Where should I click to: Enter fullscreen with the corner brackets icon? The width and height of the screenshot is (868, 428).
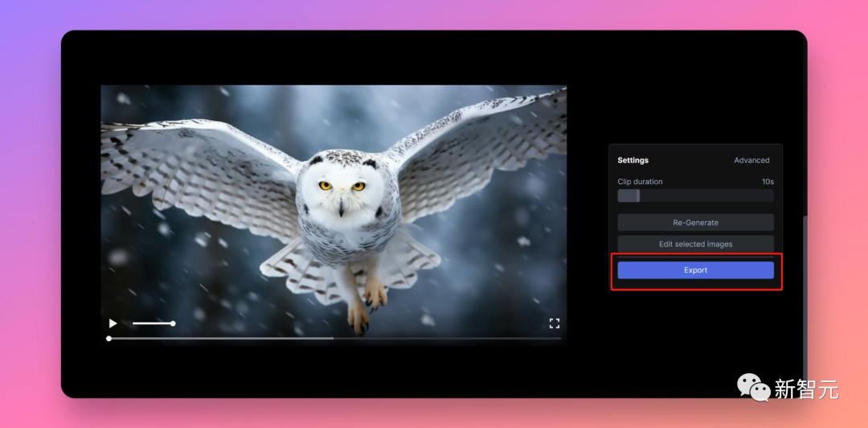click(554, 323)
